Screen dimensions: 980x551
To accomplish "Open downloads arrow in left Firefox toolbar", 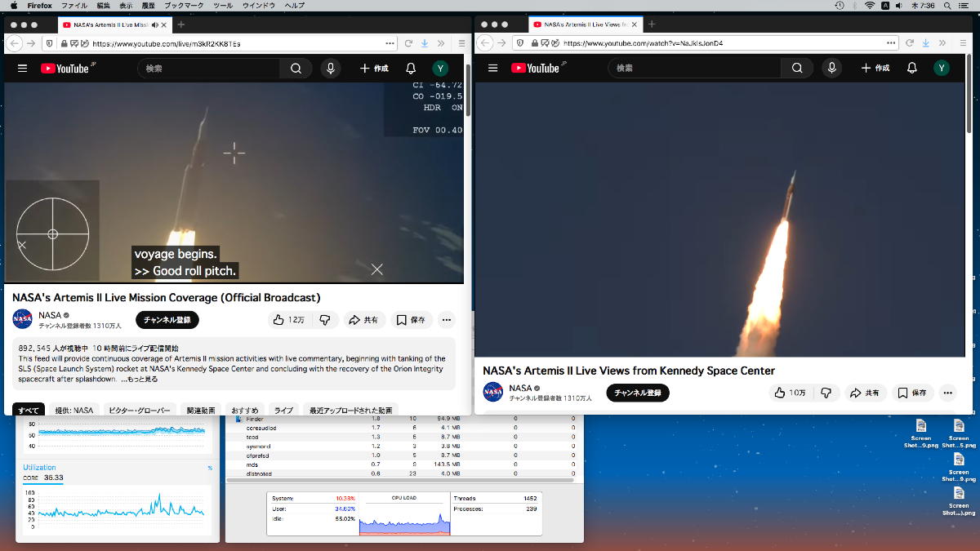I will coord(424,43).
